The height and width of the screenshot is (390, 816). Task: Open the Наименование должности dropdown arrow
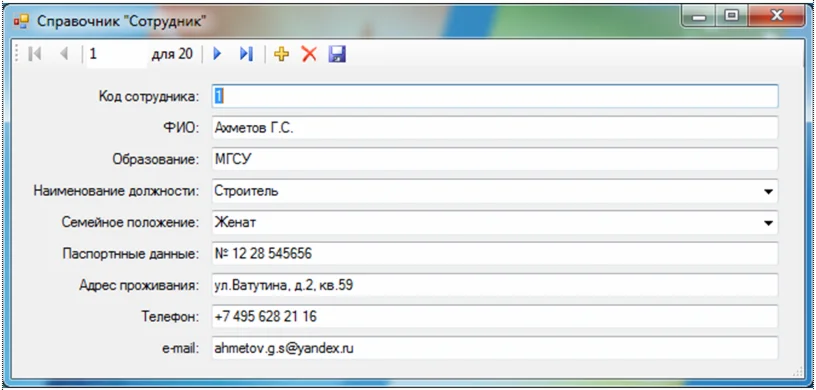[x=768, y=192]
